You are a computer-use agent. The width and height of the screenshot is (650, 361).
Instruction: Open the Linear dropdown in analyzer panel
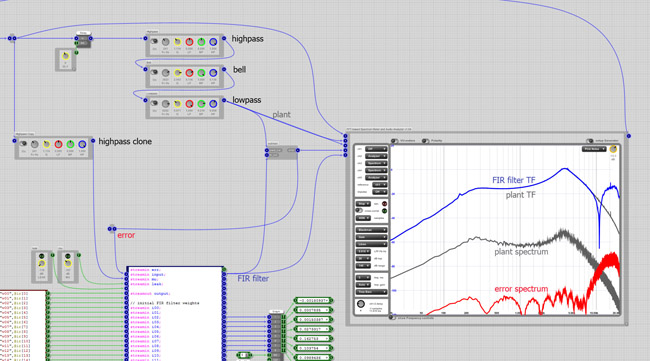pyautogui.click(x=371, y=244)
